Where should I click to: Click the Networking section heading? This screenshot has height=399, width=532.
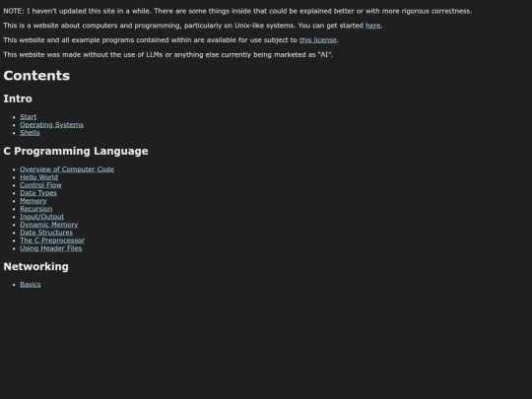click(36, 267)
